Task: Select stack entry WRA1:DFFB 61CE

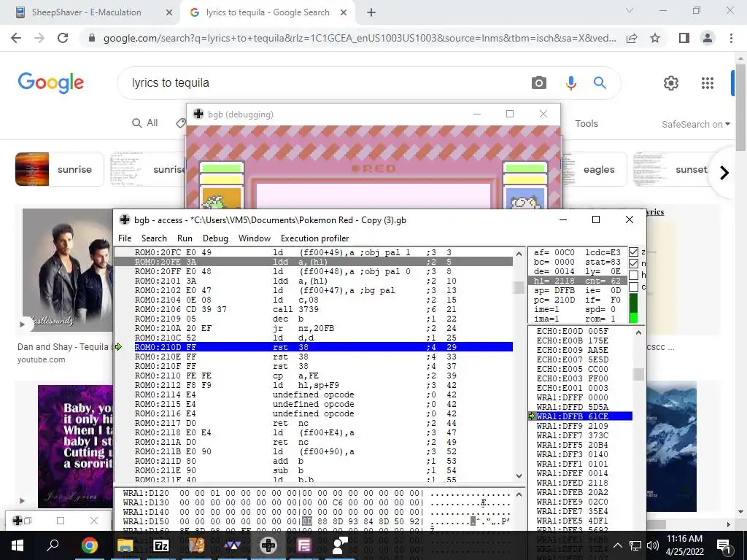Action: (x=584, y=416)
